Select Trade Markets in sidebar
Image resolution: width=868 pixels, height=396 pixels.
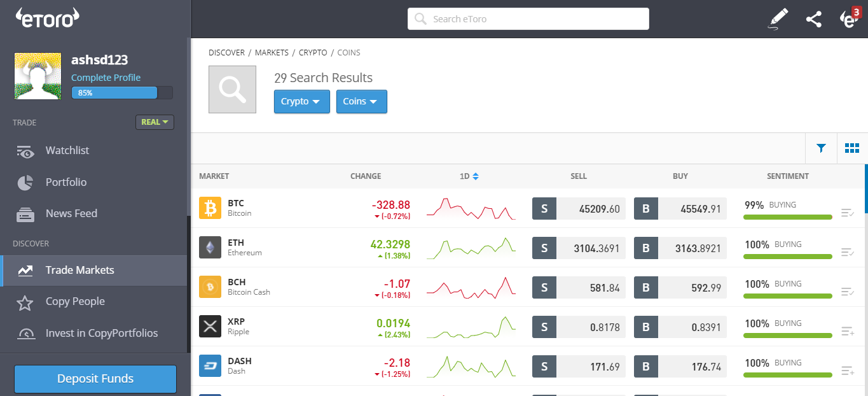click(93, 271)
